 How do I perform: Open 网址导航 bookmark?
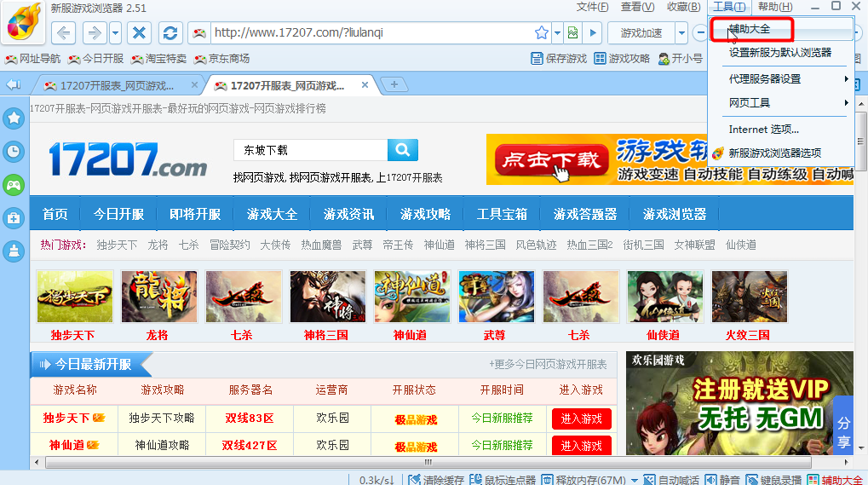tap(33, 59)
